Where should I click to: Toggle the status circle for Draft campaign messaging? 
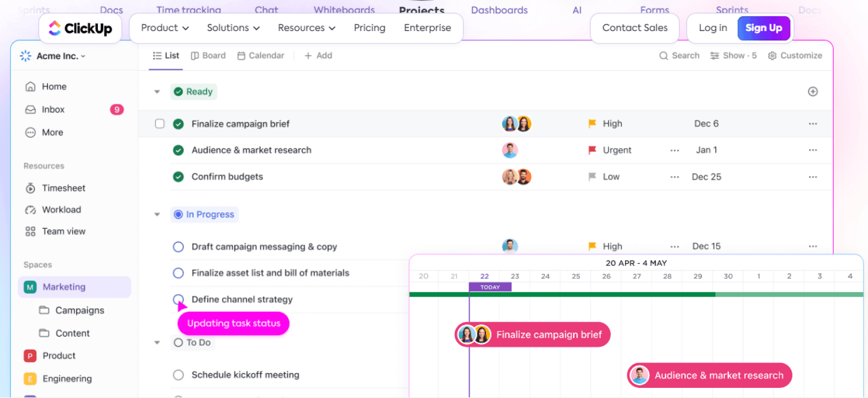coord(178,247)
